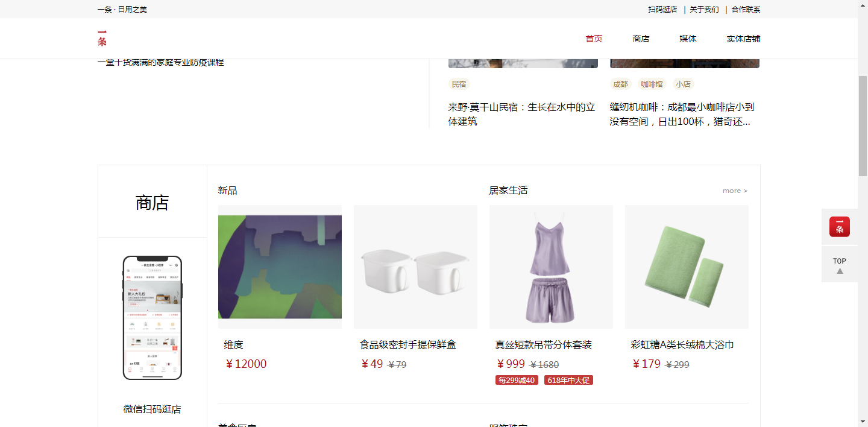
Task: Open article 缝纫机咖啡 成都最小咖啡店
Action: 682,114
